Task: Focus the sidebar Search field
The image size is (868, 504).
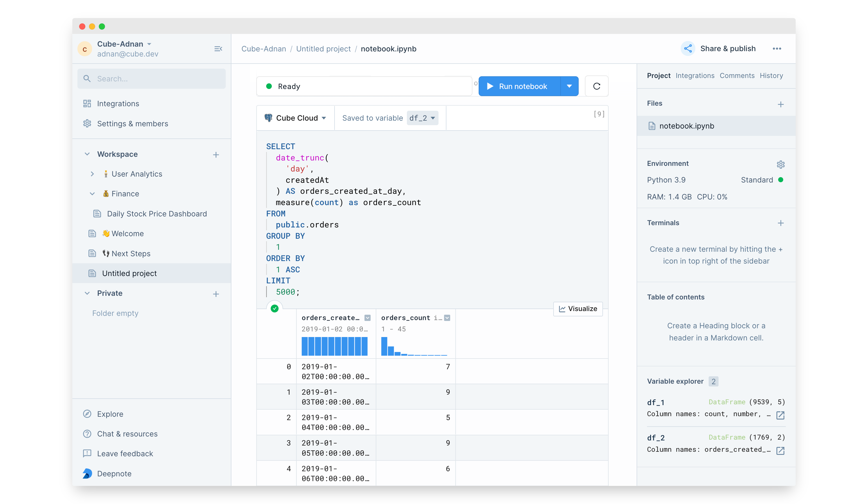Action: coord(151,79)
